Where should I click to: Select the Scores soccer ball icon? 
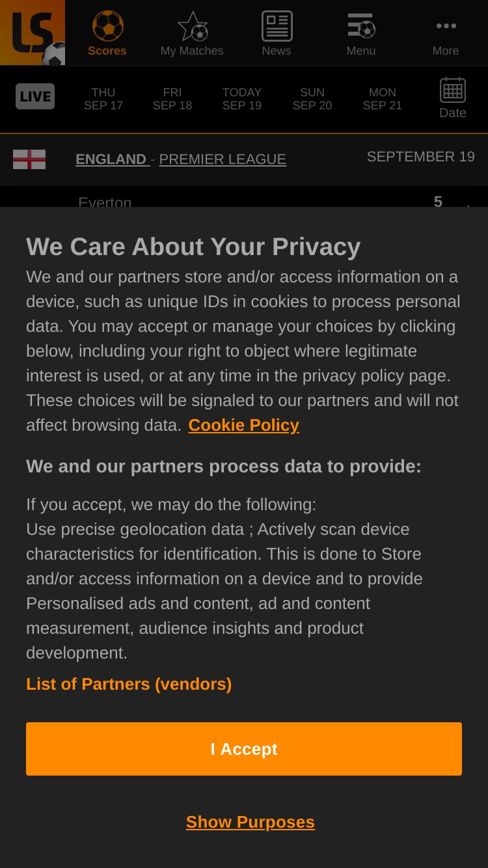point(107,26)
